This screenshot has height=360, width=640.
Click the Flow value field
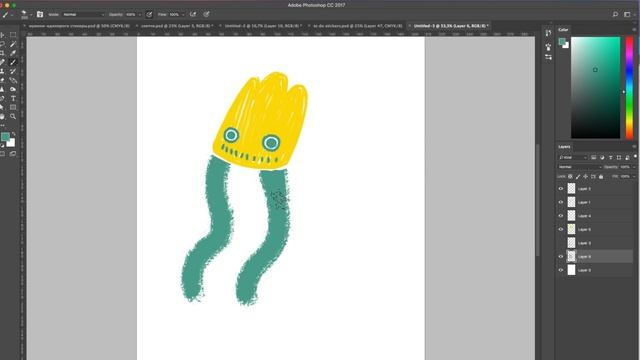(x=174, y=14)
